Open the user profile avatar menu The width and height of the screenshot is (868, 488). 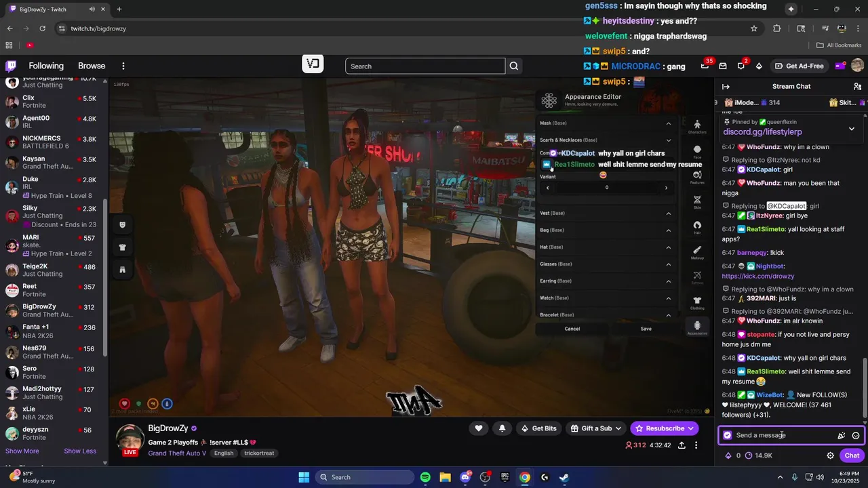tap(857, 66)
